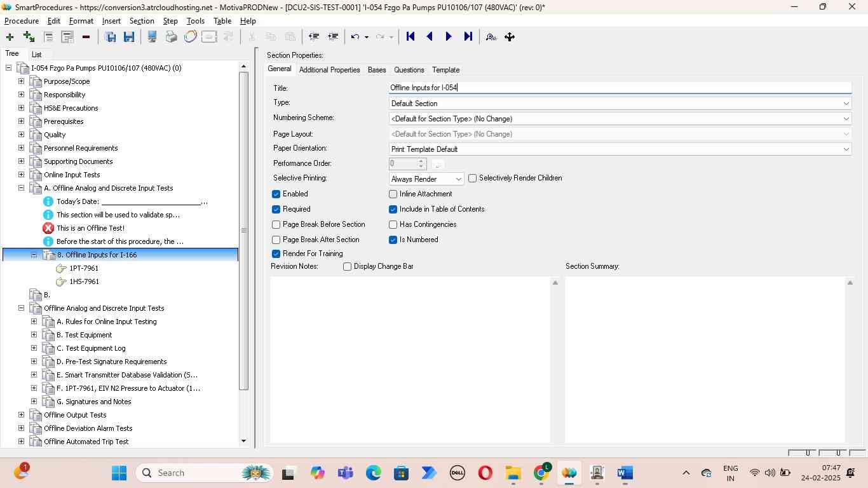Enable Page Break Before Section
Screen dimensions: 868x488
(276, 224)
